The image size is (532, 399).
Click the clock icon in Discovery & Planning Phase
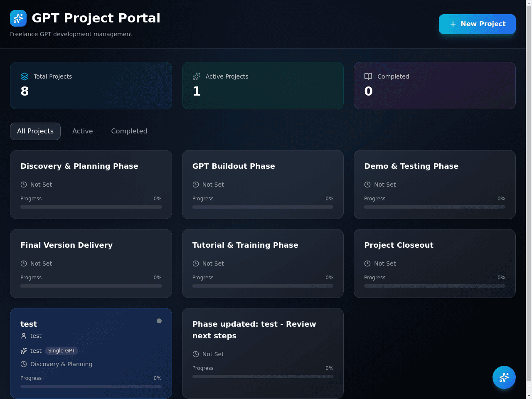click(x=24, y=185)
